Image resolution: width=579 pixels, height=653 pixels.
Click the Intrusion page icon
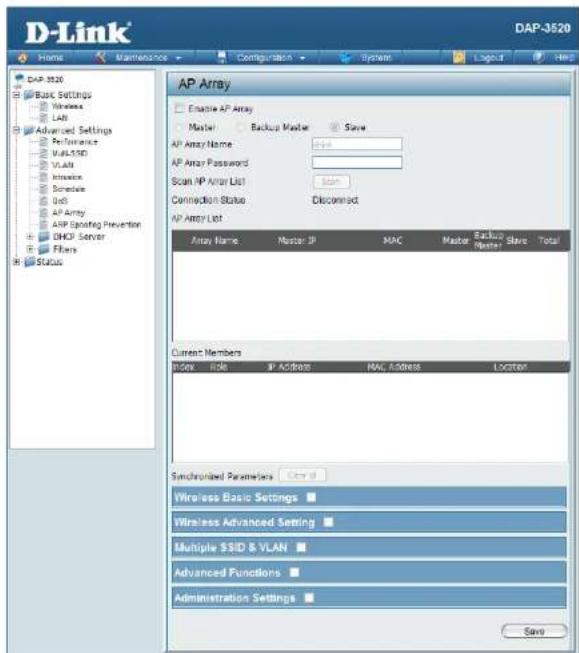(x=44, y=177)
